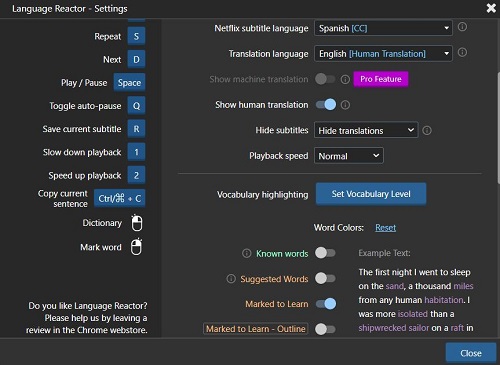Click the Pro Feature badge

tap(381, 79)
